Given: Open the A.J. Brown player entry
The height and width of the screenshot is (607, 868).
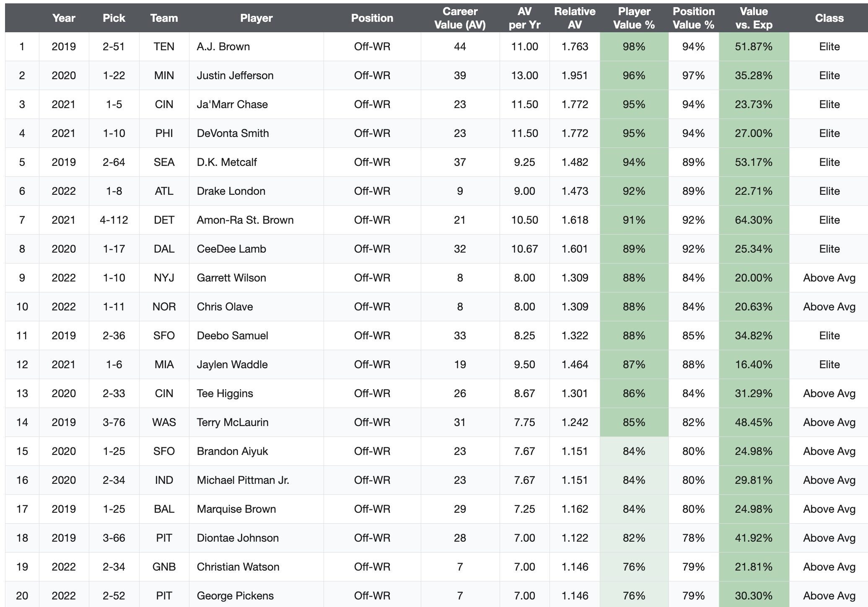Looking at the screenshot, I should click(x=223, y=46).
